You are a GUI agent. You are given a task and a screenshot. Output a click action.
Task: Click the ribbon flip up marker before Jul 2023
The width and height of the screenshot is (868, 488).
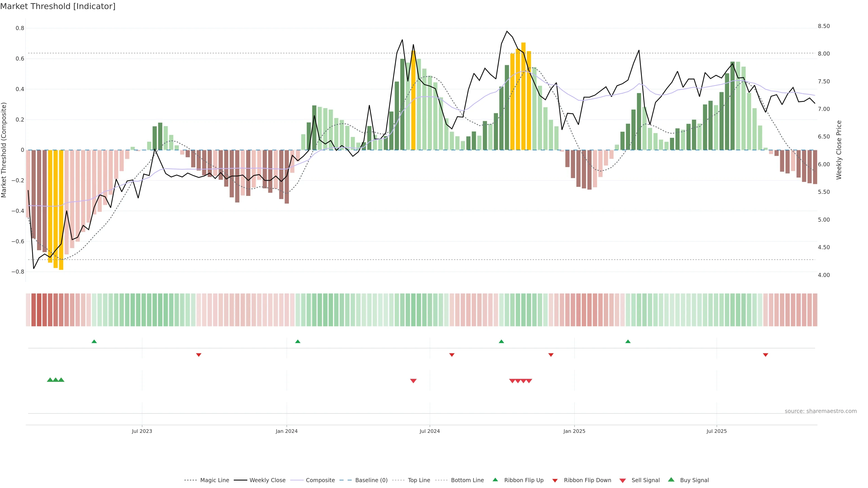pyautogui.click(x=94, y=342)
